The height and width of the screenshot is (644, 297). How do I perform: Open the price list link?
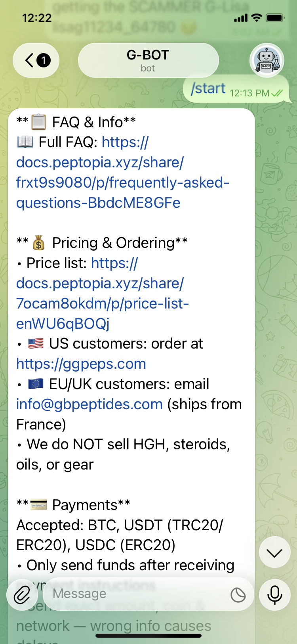coord(103,293)
